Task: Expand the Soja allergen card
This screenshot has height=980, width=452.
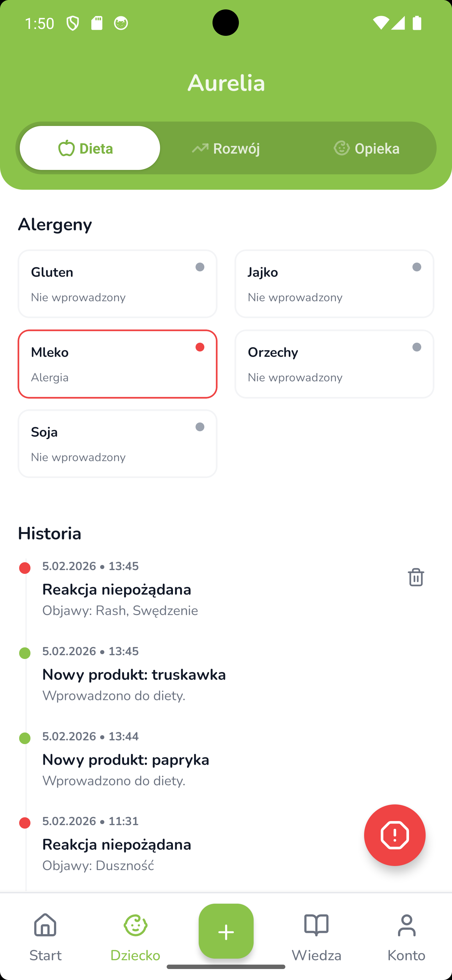Action: point(117,443)
